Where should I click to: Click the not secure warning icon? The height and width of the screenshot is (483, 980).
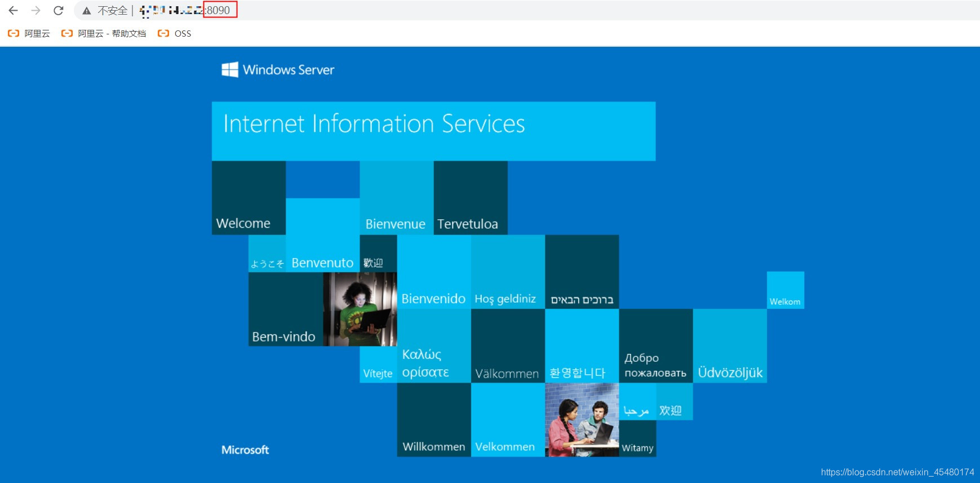click(86, 11)
